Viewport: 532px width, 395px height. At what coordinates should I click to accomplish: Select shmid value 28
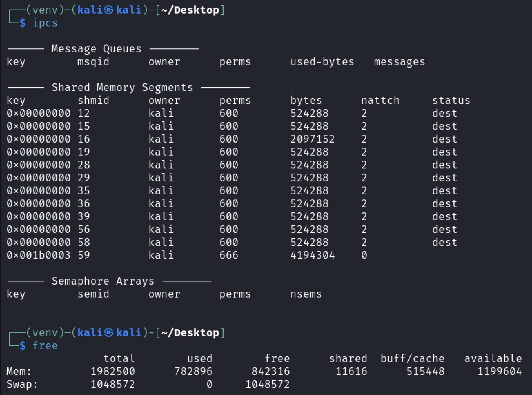pyautogui.click(x=84, y=165)
